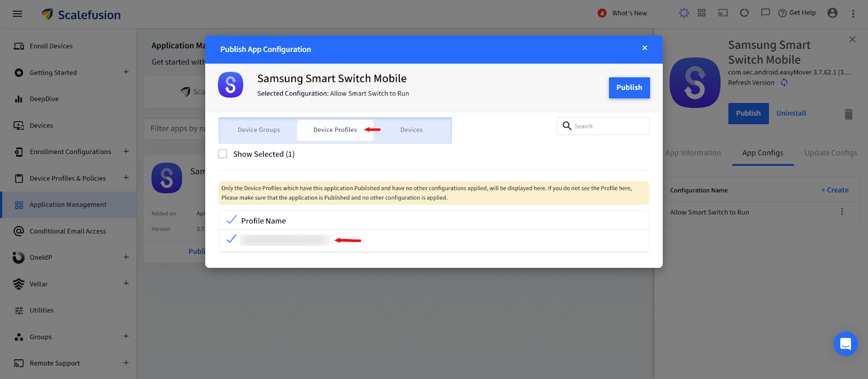Switch to Devices tab in dialog
This screenshot has height=379, width=868.
[x=411, y=130]
